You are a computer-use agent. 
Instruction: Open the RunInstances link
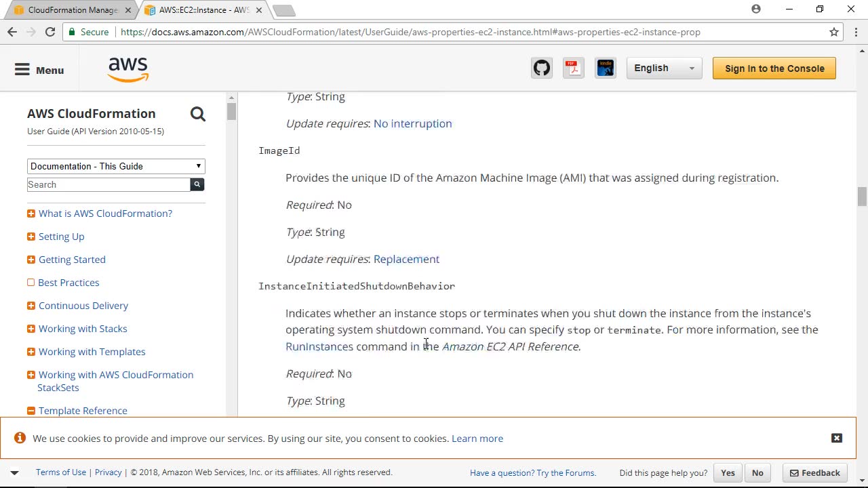coord(319,346)
